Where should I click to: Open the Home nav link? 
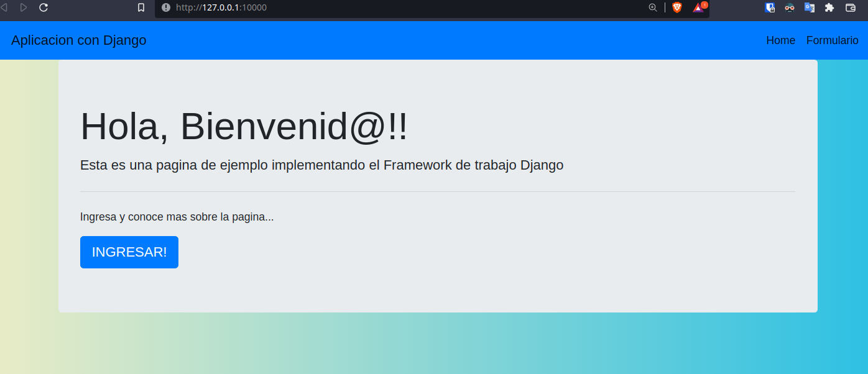(780, 40)
